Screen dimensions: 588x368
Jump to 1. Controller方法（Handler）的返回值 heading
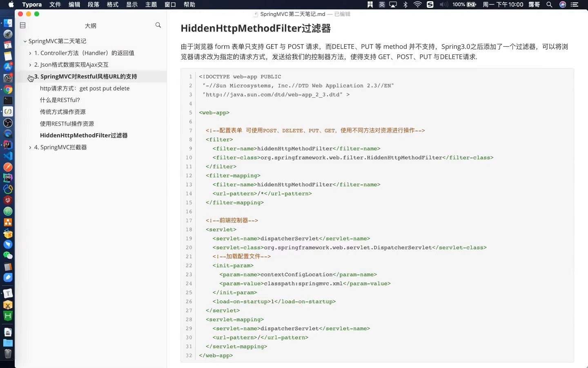[84, 53]
